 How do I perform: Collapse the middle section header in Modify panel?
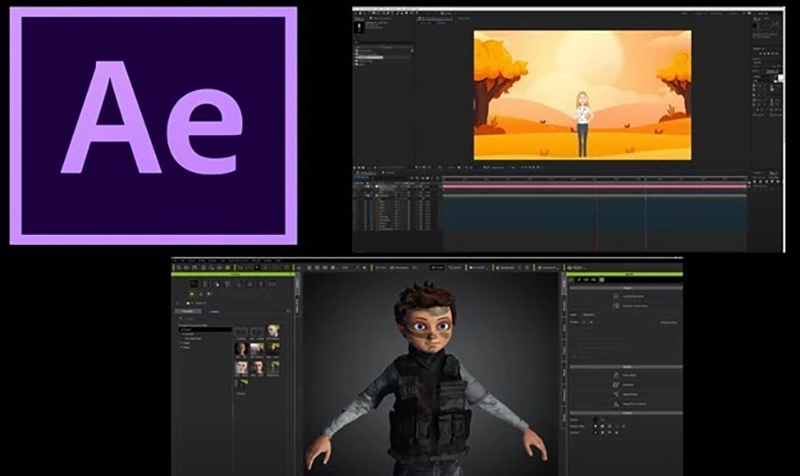(626, 367)
